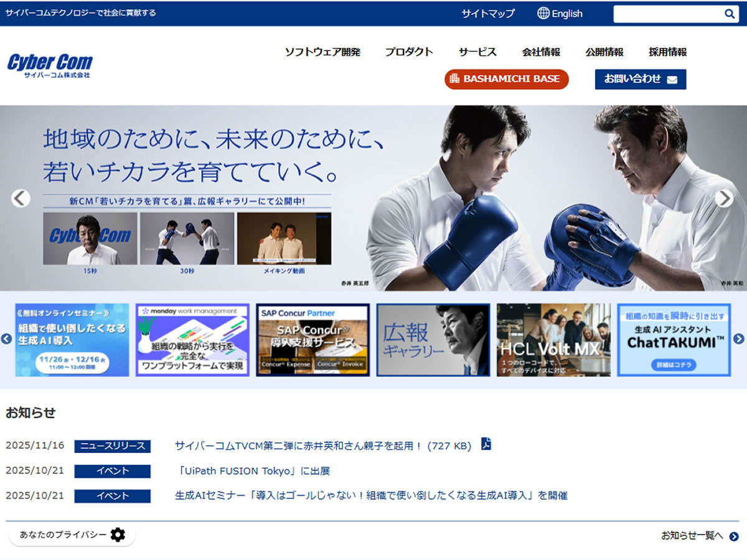Click the search input field
The image size is (747, 560).
point(666,13)
